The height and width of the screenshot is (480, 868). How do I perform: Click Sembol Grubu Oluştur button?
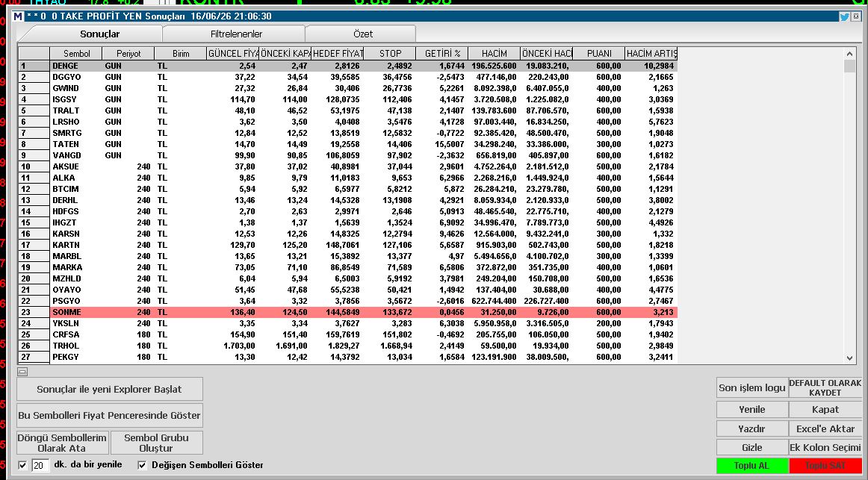pos(157,443)
